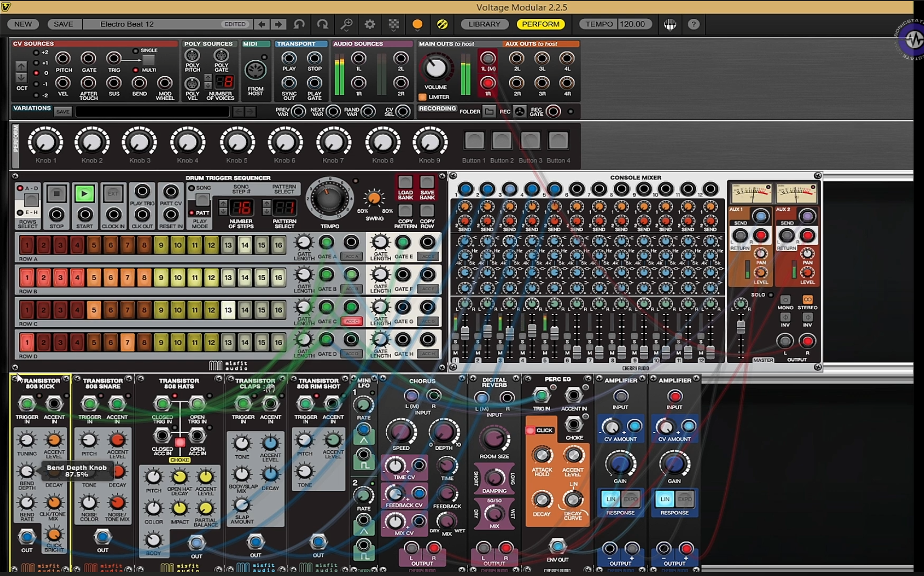Toggle the LIMITER on main outs

[x=422, y=97]
